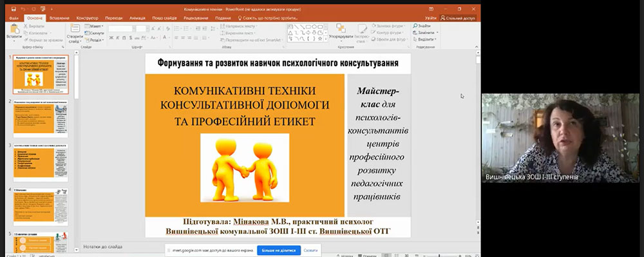The width and height of the screenshot is (644, 257).
Task: Underline the selected text (П)
Action: tap(124, 38)
